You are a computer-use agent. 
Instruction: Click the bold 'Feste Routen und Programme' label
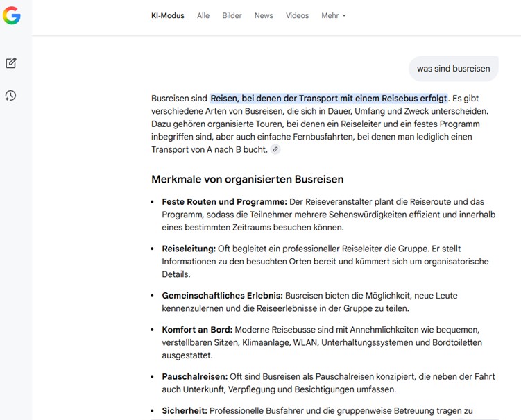click(x=224, y=201)
